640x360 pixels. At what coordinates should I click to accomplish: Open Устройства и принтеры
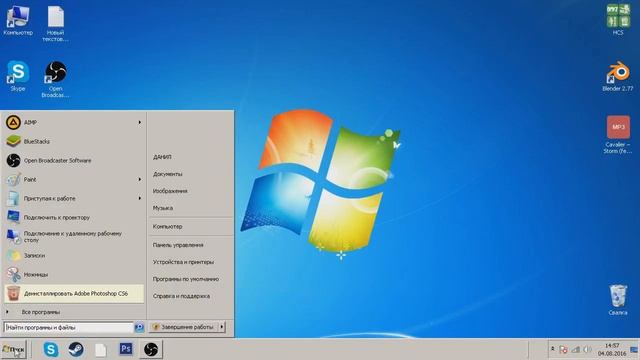tap(183, 262)
